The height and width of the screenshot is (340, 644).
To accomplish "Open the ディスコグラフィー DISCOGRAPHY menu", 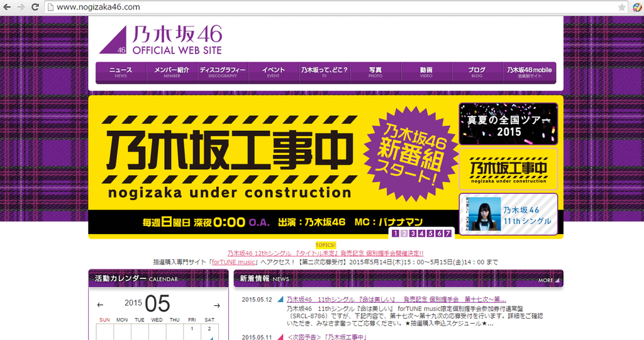I will (223, 72).
